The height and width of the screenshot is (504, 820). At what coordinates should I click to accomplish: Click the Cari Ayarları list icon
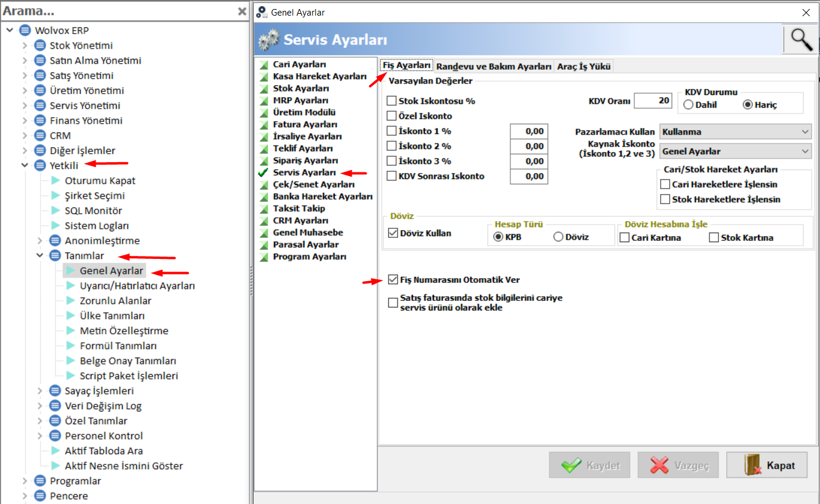[x=264, y=64]
